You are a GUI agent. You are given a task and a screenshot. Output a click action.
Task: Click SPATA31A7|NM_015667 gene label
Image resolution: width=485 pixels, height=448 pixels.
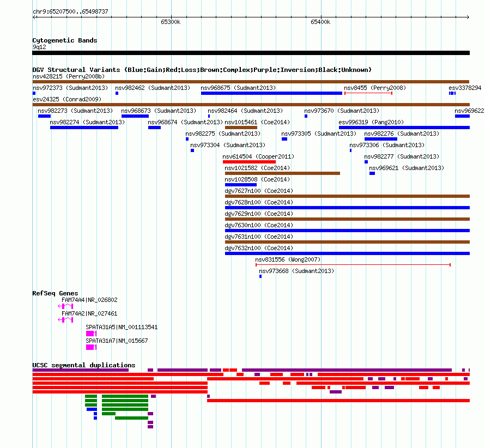coord(117,341)
